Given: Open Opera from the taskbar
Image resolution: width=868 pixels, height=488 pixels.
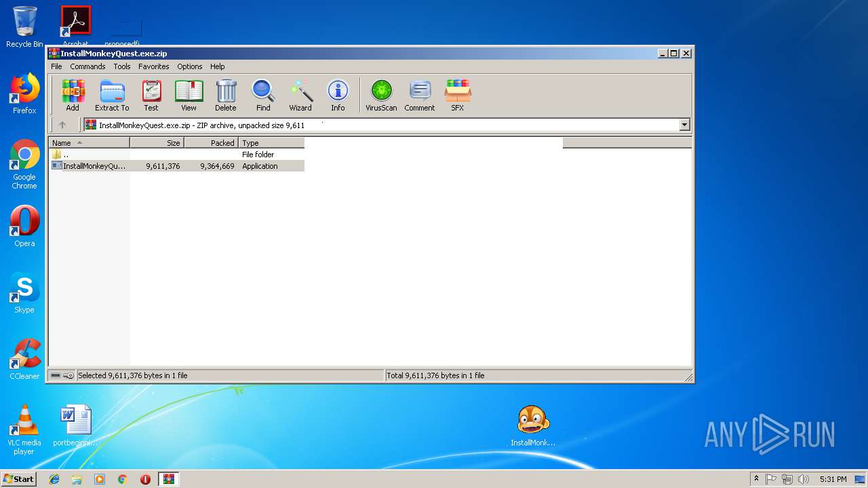Looking at the screenshot, I should click(x=145, y=479).
